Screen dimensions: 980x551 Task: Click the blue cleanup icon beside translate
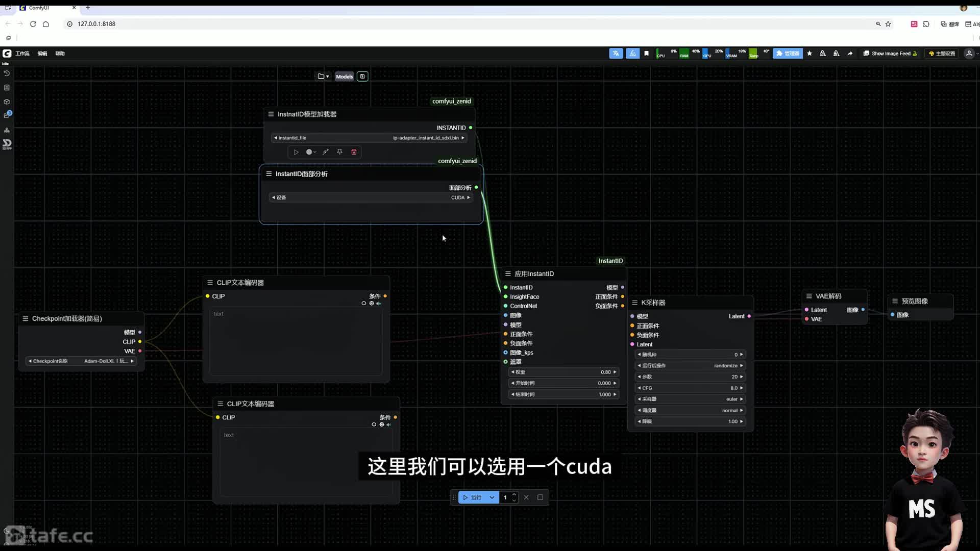point(632,54)
